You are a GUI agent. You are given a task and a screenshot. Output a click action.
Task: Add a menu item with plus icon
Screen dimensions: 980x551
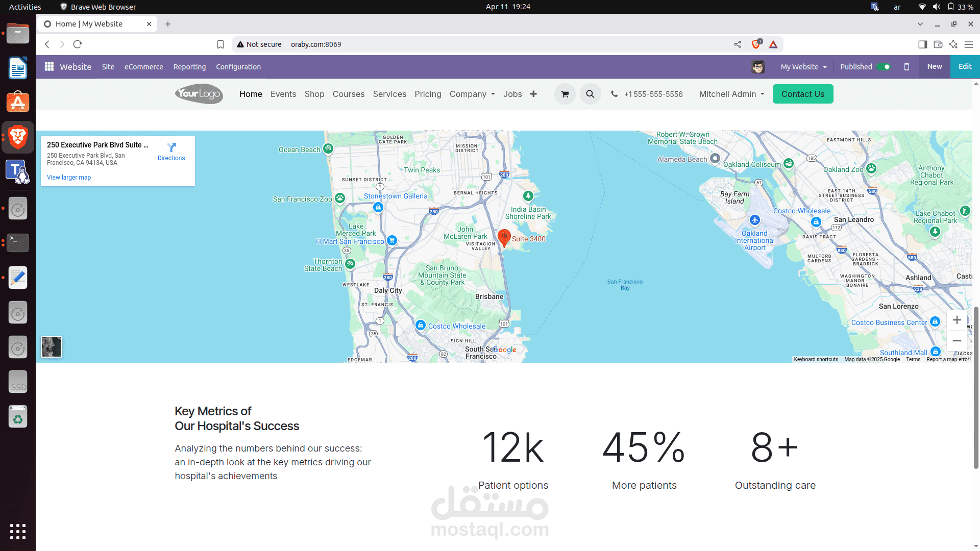533,94
